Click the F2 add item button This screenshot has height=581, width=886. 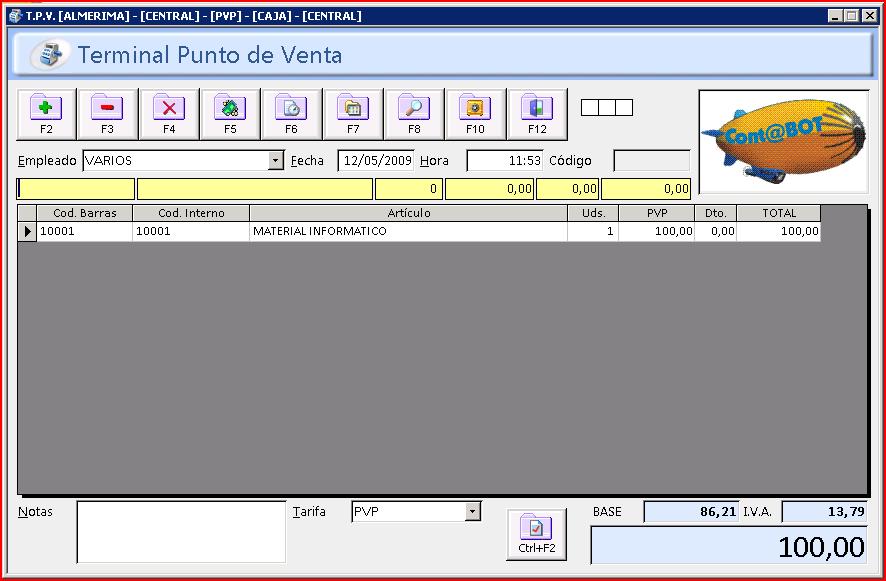click(x=46, y=114)
